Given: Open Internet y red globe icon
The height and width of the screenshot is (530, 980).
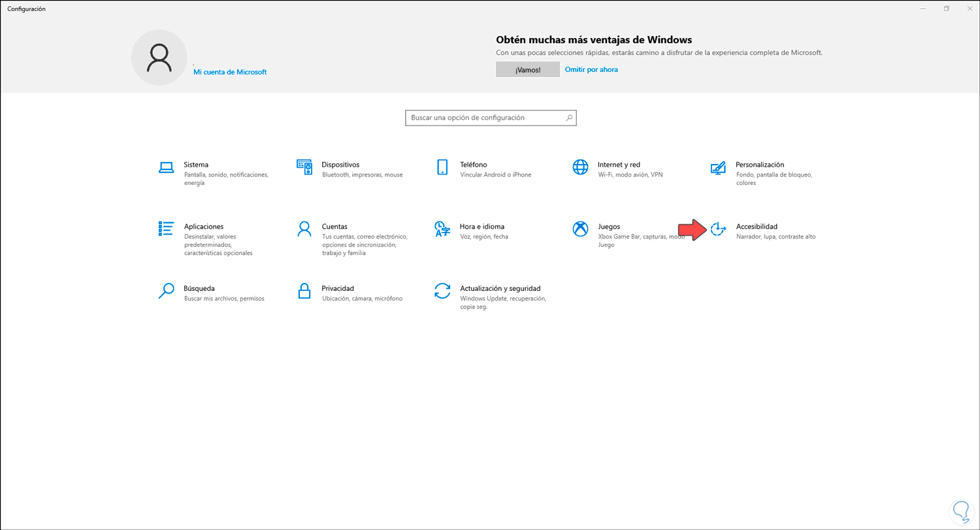Looking at the screenshot, I should [x=580, y=167].
